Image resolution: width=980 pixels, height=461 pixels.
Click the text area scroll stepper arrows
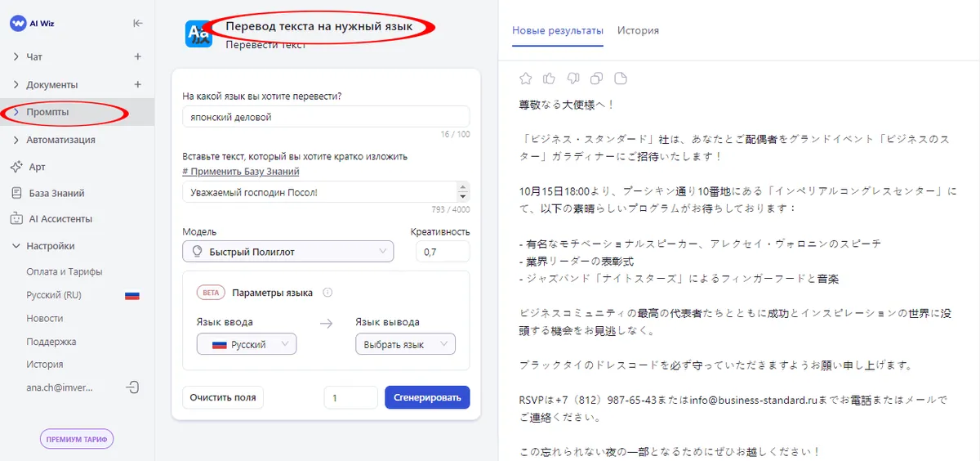pos(464,191)
